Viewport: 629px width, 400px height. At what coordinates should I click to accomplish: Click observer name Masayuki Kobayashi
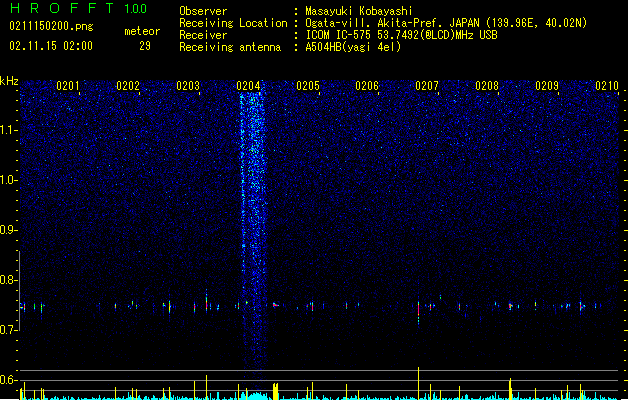359,11
